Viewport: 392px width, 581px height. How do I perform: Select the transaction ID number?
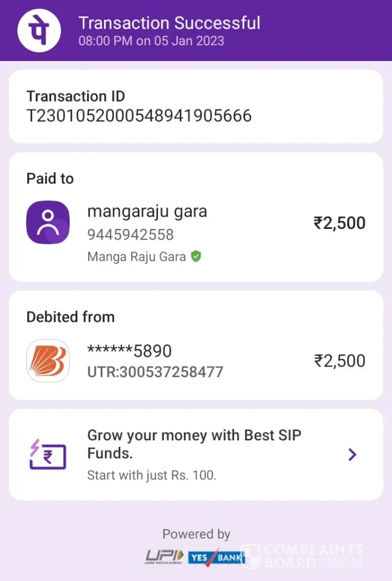pos(139,116)
